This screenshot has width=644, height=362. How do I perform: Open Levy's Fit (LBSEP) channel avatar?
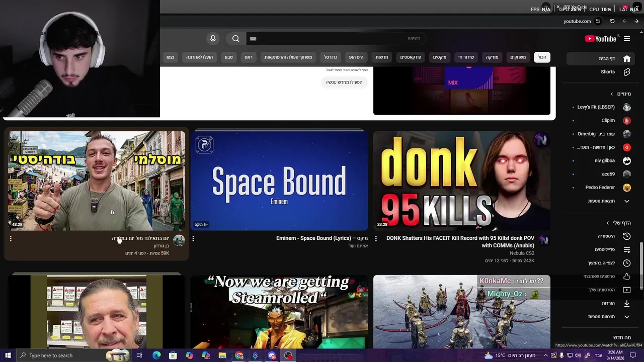pyautogui.click(x=627, y=107)
